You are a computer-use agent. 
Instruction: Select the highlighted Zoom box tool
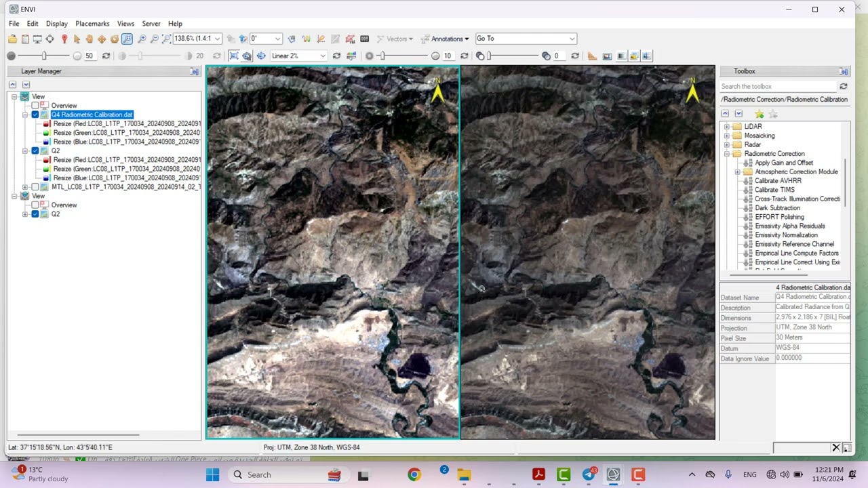point(127,39)
